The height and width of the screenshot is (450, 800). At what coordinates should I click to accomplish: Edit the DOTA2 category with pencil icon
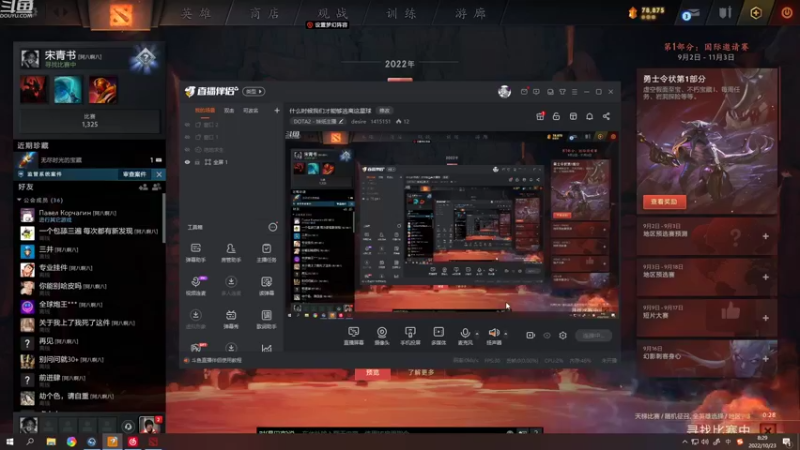341,121
